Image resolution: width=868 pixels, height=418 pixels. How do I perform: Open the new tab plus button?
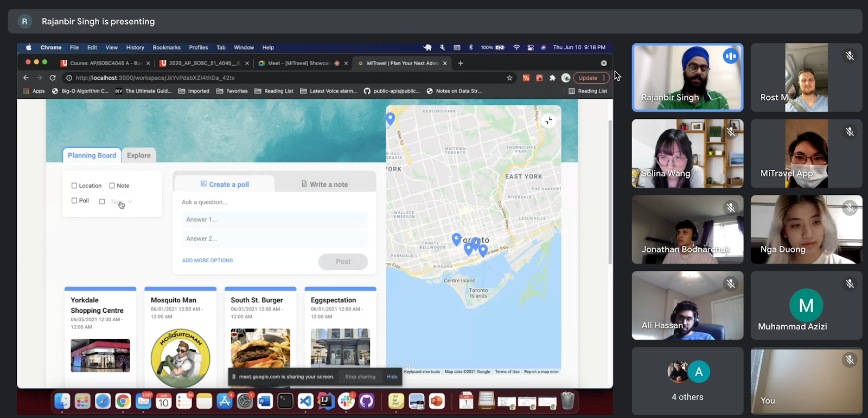tap(461, 63)
